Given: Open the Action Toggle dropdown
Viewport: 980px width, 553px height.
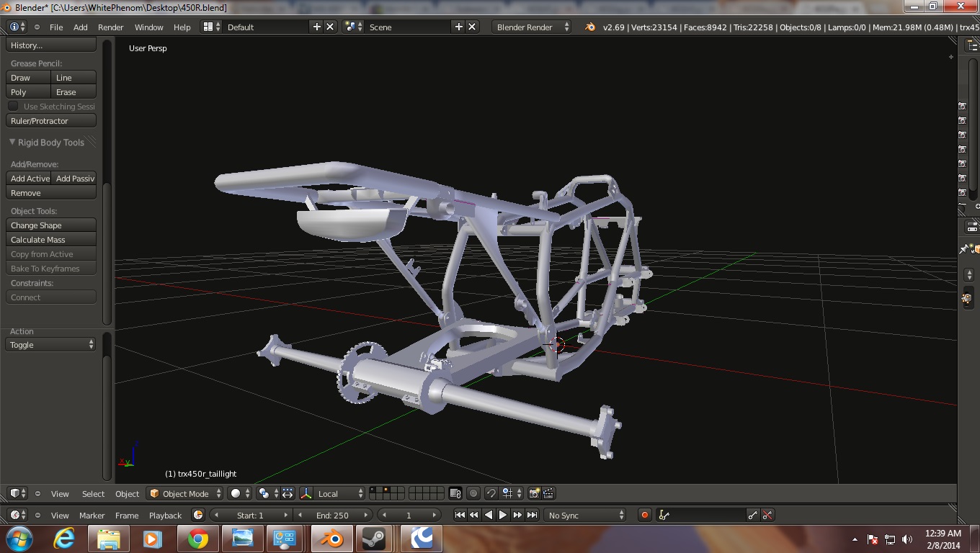Looking at the screenshot, I should 51,345.
